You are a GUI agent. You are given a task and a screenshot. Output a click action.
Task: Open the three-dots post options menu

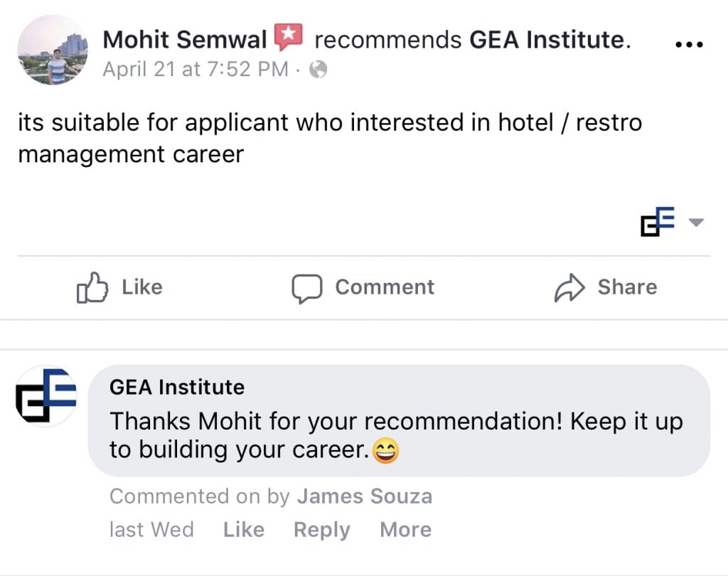[687, 44]
